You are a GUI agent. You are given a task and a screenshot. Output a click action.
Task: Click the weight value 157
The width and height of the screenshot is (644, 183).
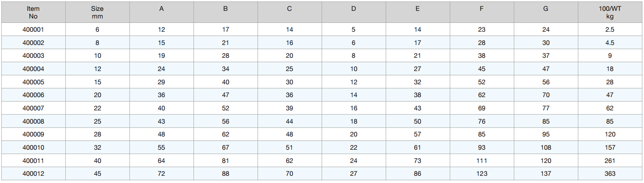[x=610, y=148]
